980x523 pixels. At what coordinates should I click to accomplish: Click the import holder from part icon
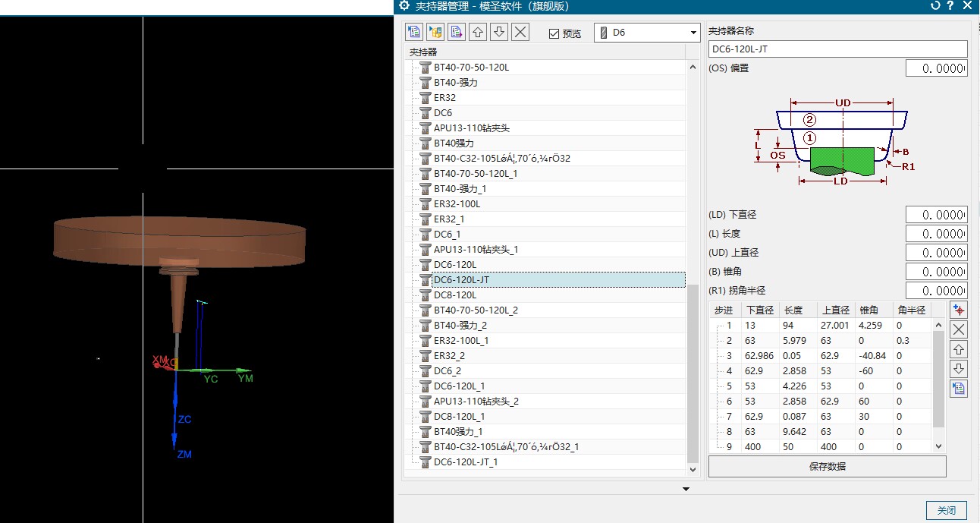coord(435,32)
